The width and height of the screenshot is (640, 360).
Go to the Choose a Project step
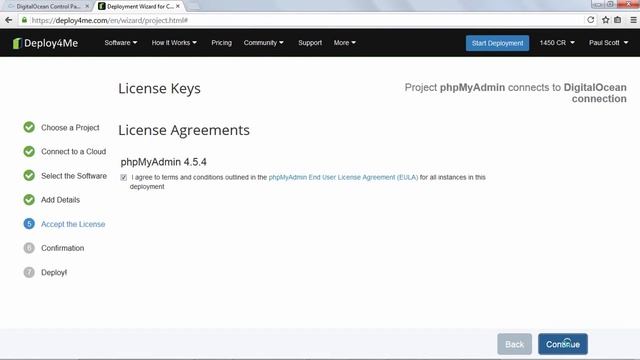(70, 128)
